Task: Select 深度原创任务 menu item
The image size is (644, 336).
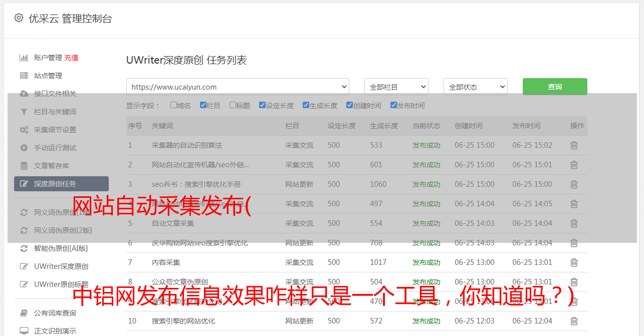Action: pyautogui.click(x=61, y=184)
